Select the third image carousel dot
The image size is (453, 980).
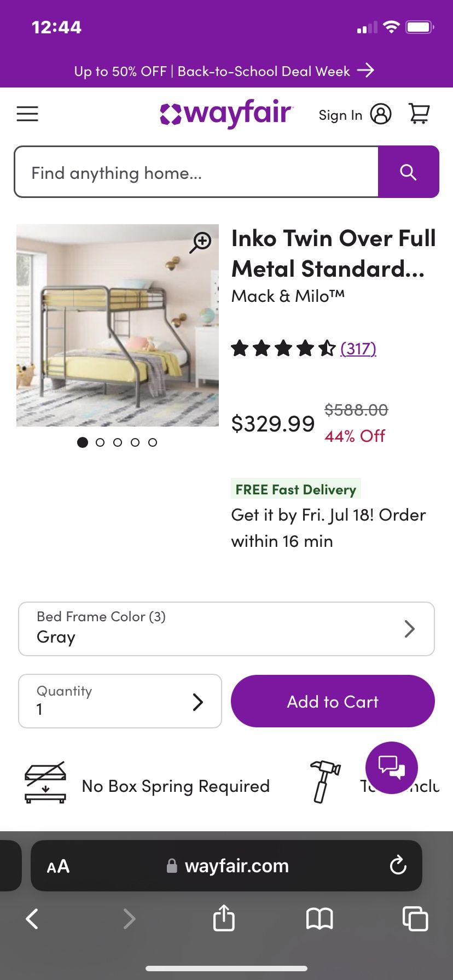(x=118, y=442)
